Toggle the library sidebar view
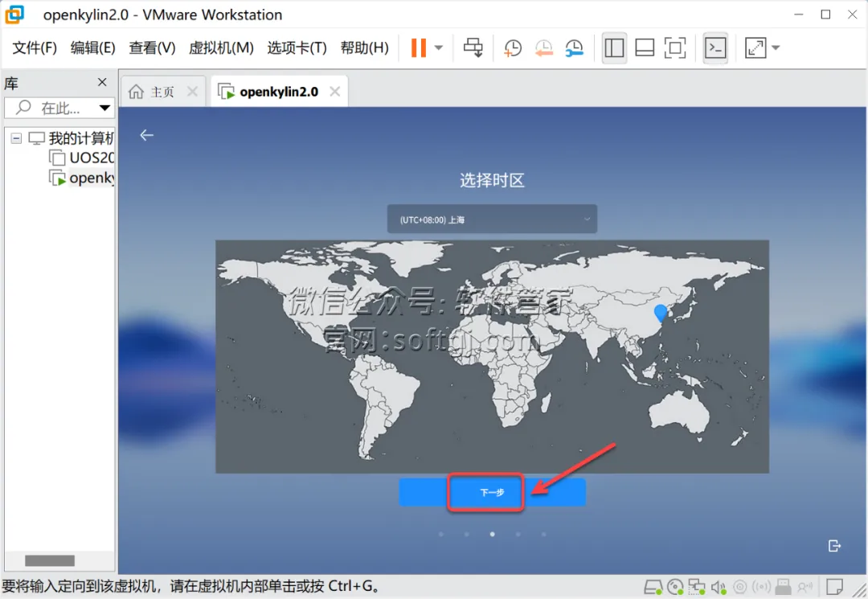Screen dimensions: 868x599 click(614, 47)
